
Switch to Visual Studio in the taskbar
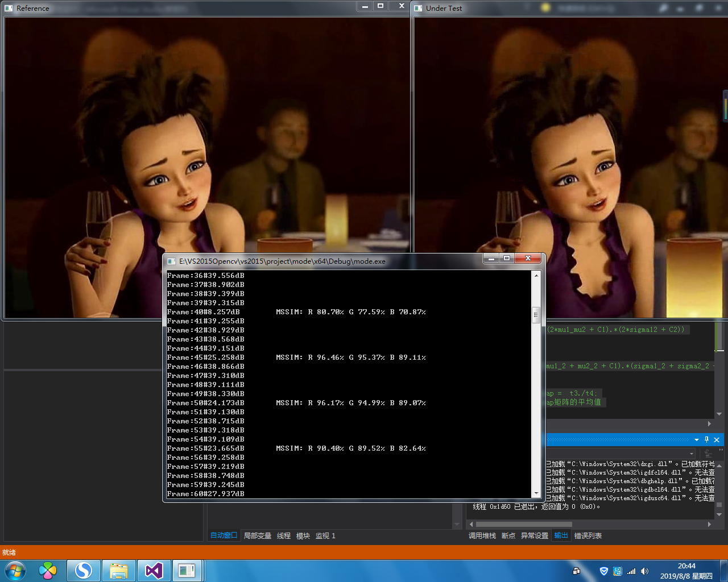pos(154,571)
